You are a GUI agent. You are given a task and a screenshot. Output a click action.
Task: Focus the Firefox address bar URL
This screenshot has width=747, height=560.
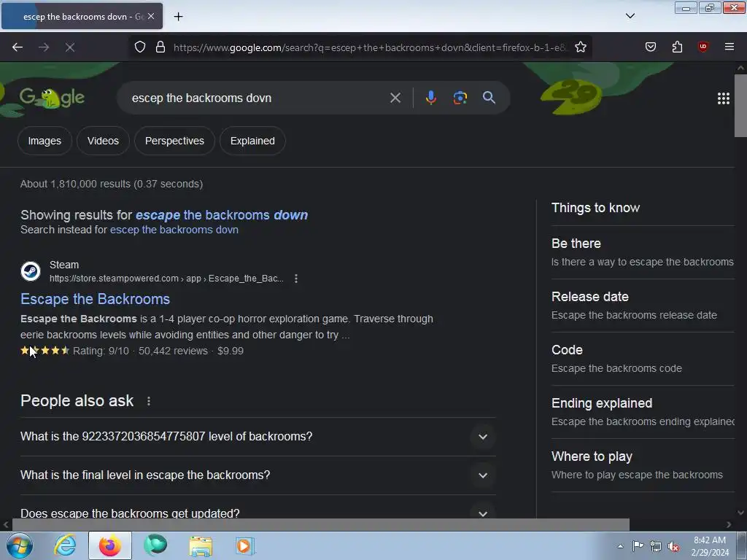pyautogui.click(x=369, y=47)
